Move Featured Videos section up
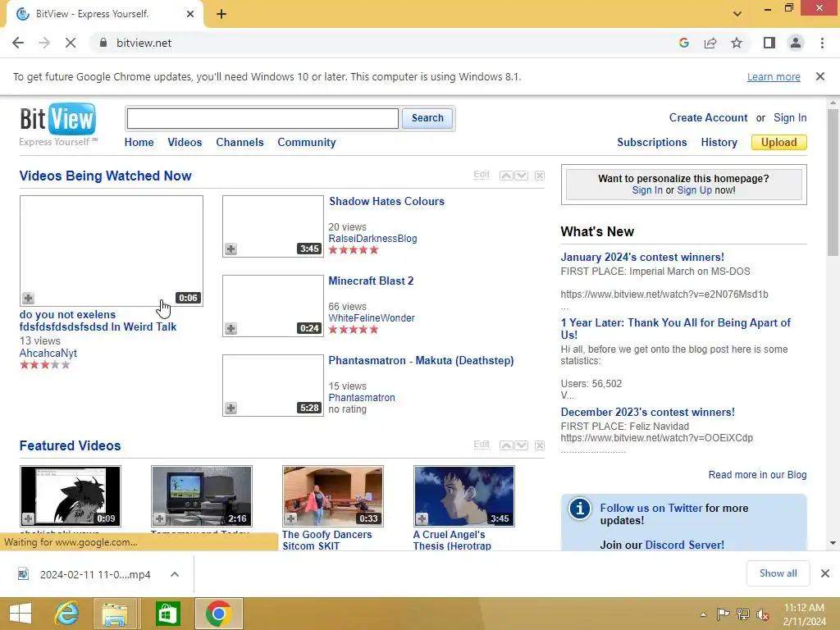Screen dimensions: 840x630 coord(506,445)
